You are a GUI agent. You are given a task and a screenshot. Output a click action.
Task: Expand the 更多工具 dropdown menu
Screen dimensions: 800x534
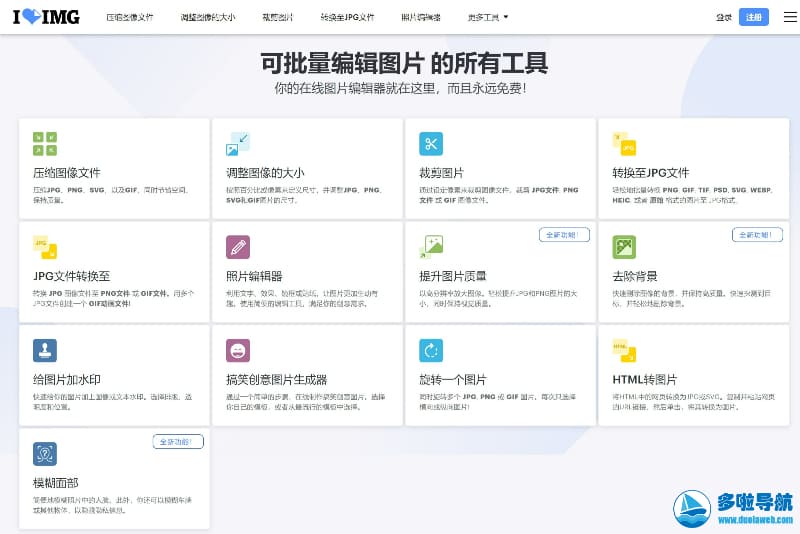pos(488,17)
